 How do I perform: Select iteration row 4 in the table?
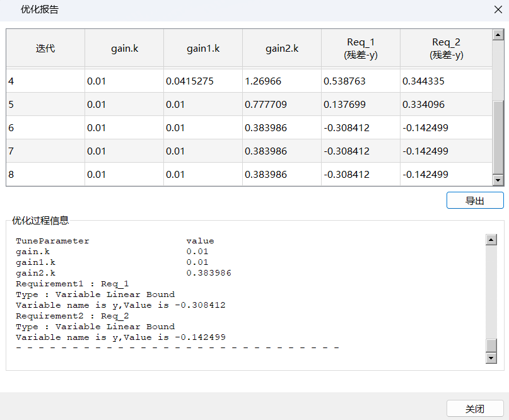coord(45,81)
